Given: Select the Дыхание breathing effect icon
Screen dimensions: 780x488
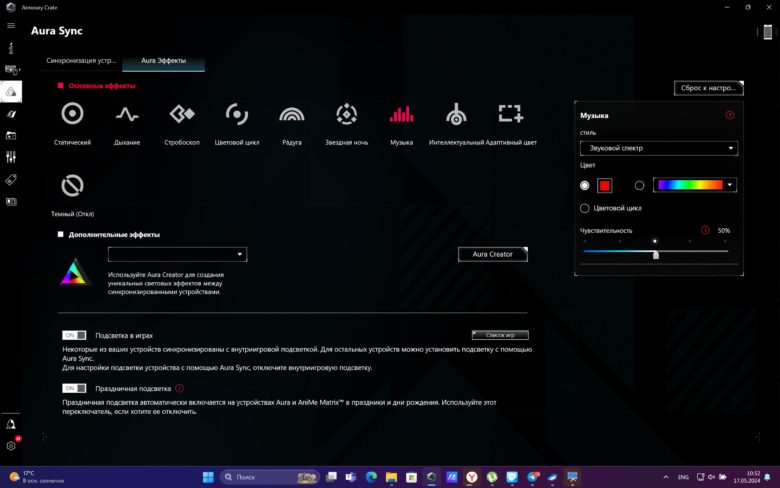Looking at the screenshot, I should 127,115.
